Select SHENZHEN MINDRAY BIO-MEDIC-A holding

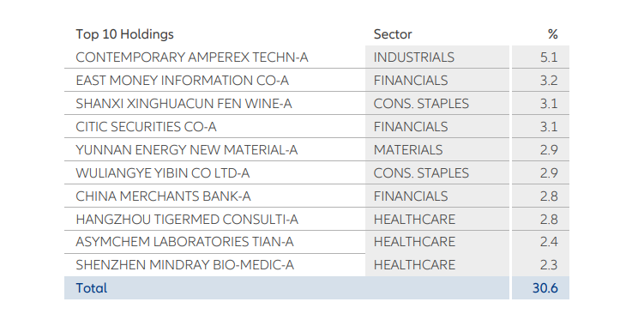click(x=185, y=264)
